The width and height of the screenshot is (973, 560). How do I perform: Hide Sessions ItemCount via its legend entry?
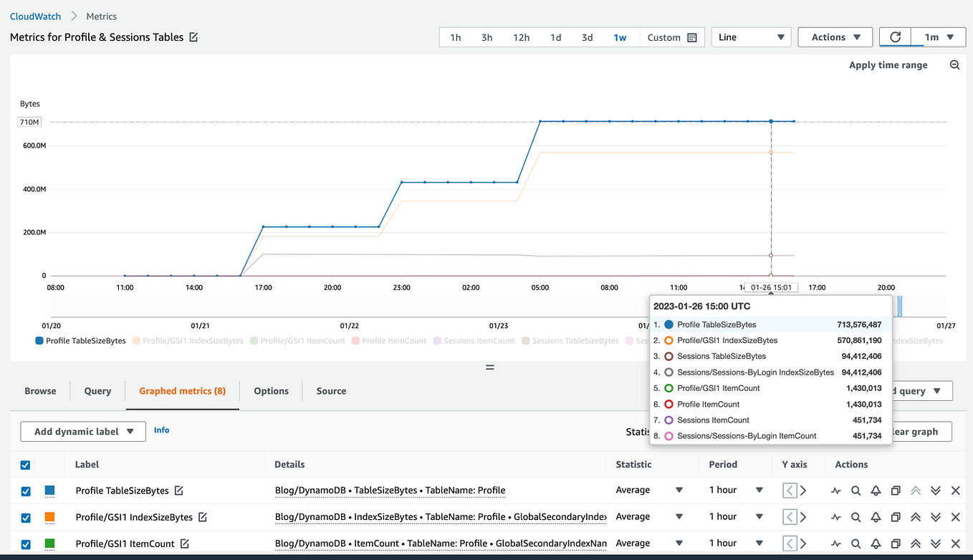[473, 340]
